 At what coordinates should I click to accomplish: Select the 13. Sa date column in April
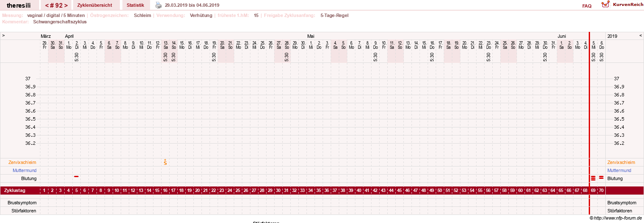click(166, 45)
